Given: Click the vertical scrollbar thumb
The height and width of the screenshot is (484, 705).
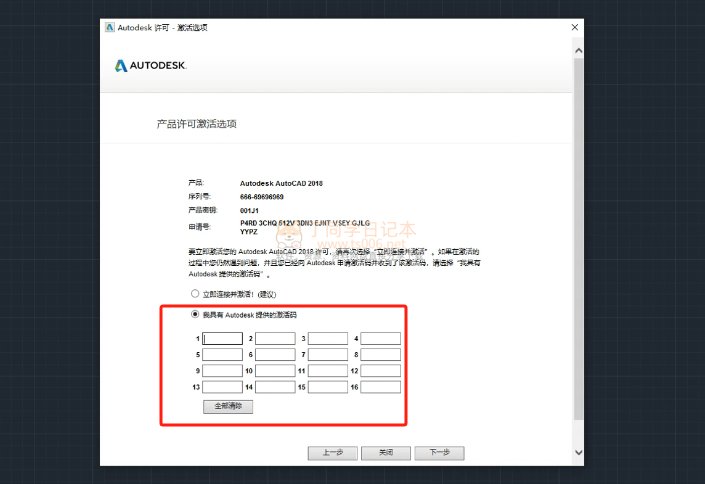Looking at the screenshot, I should (579, 238).
